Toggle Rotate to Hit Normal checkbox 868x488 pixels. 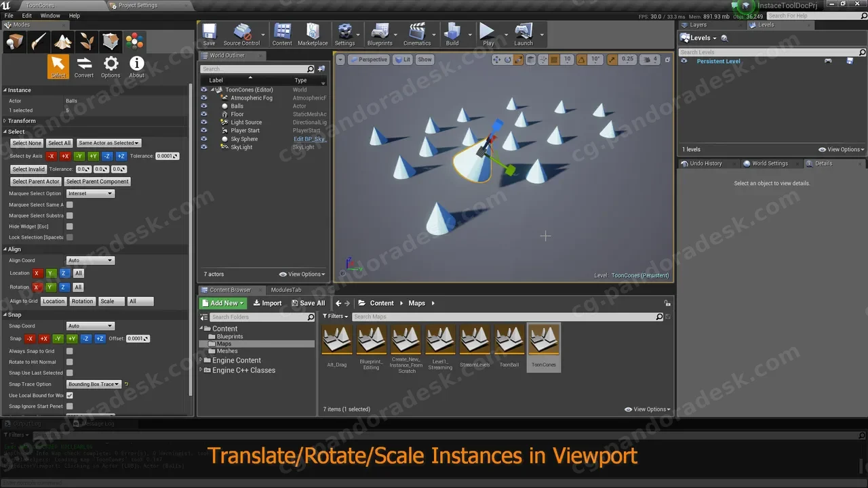[69, 362]
